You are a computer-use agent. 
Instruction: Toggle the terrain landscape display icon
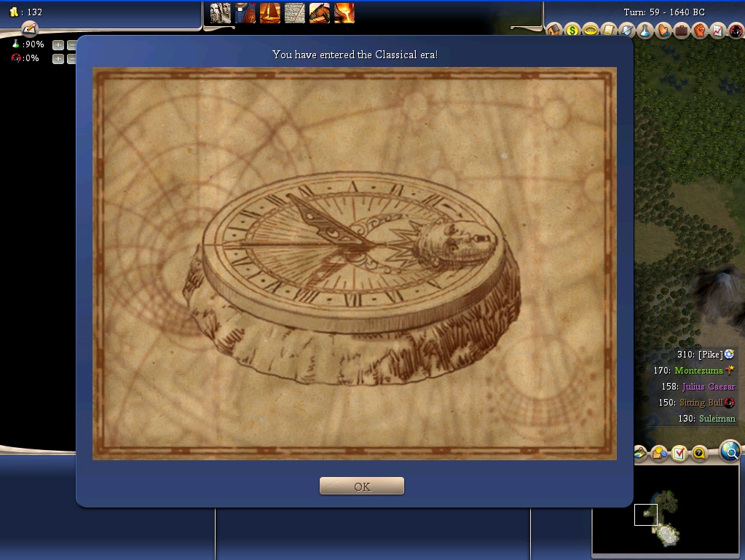[x=640, y=453]
